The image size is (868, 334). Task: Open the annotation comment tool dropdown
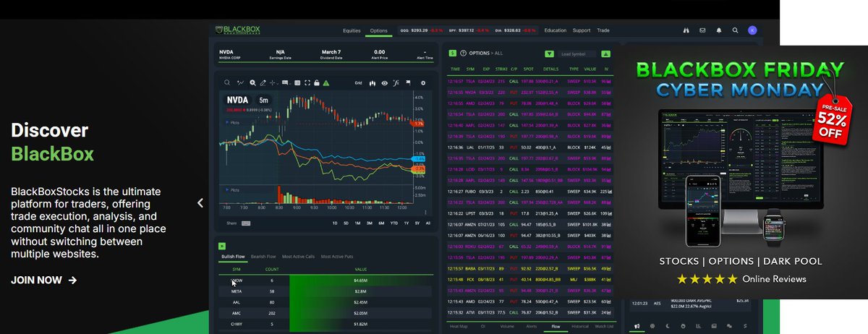[286, 83]
